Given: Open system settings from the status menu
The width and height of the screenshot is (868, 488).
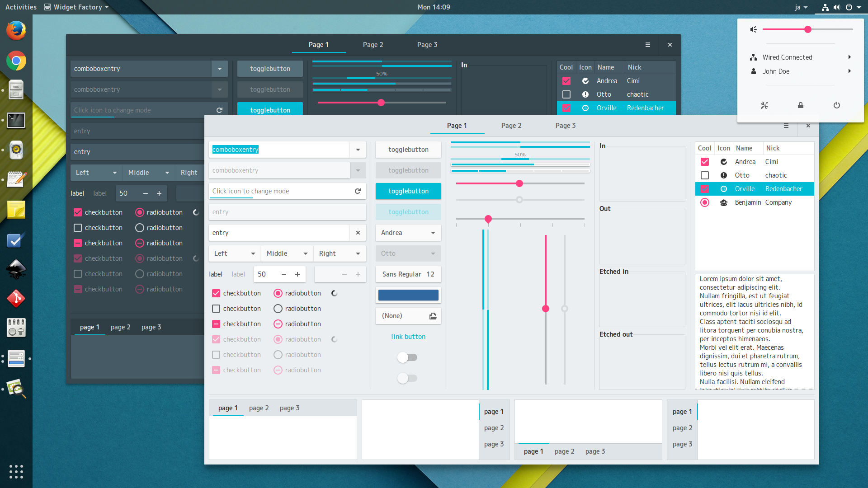Looking at the screenshot, I should tap(764, 105).
